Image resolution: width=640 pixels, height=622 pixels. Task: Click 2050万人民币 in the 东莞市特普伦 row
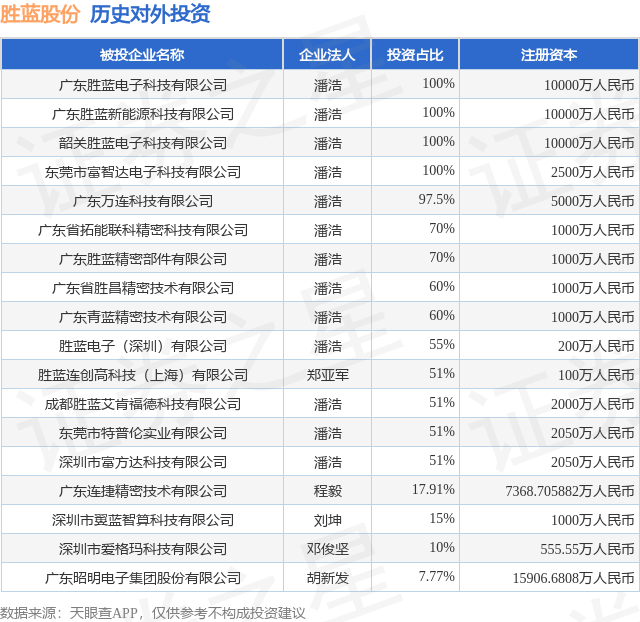point(592,433)
